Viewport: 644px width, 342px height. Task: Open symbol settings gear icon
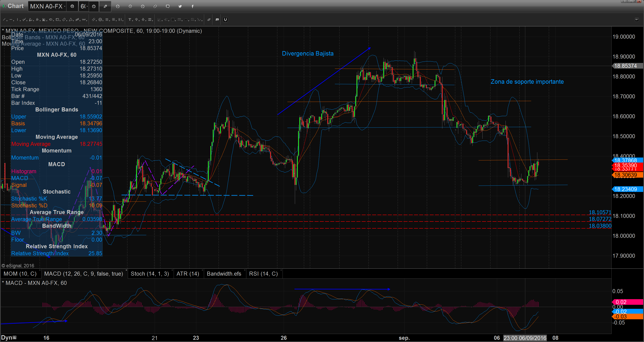(72, 6)
